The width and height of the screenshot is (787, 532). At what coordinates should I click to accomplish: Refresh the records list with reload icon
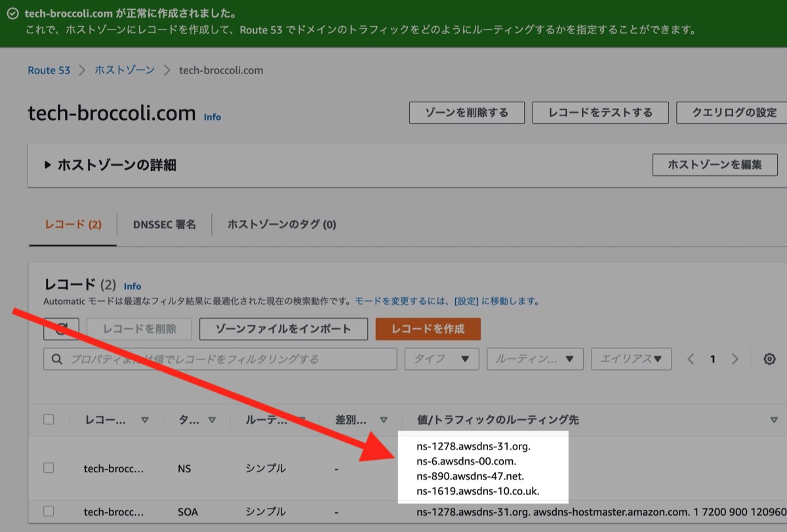click(61, 329)
